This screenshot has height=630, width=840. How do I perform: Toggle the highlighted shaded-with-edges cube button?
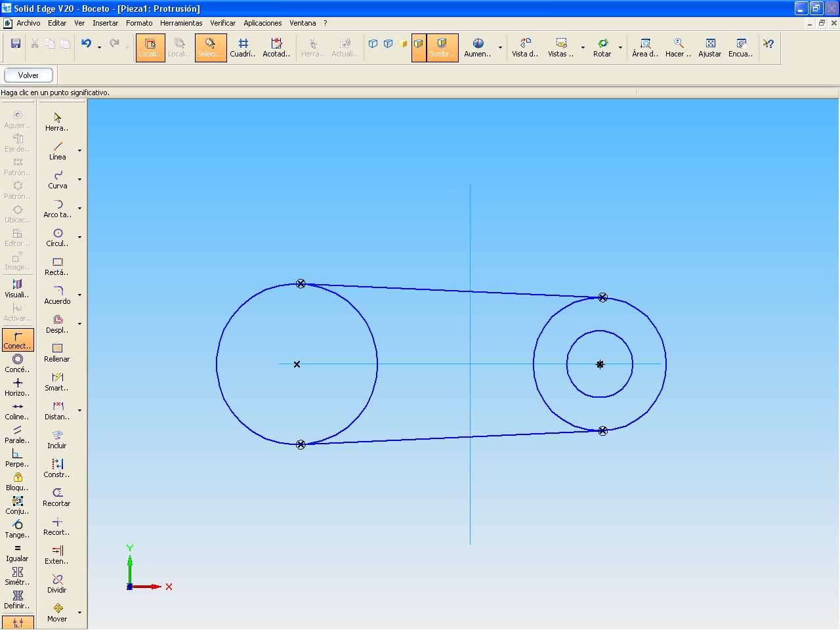(x=419, y=48)
